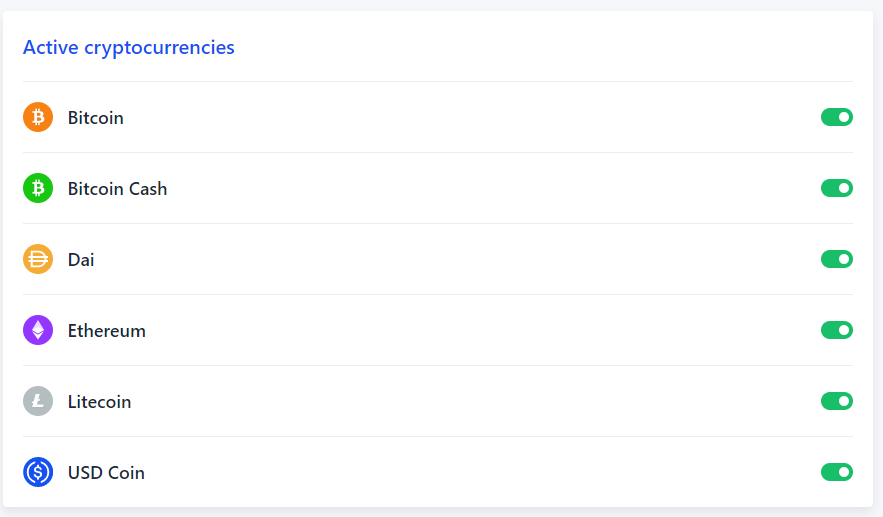Click the green Bitcoin Cash logo icon
Image resolution: width=883 pixels, height=517 pixels.
[38, 188]
